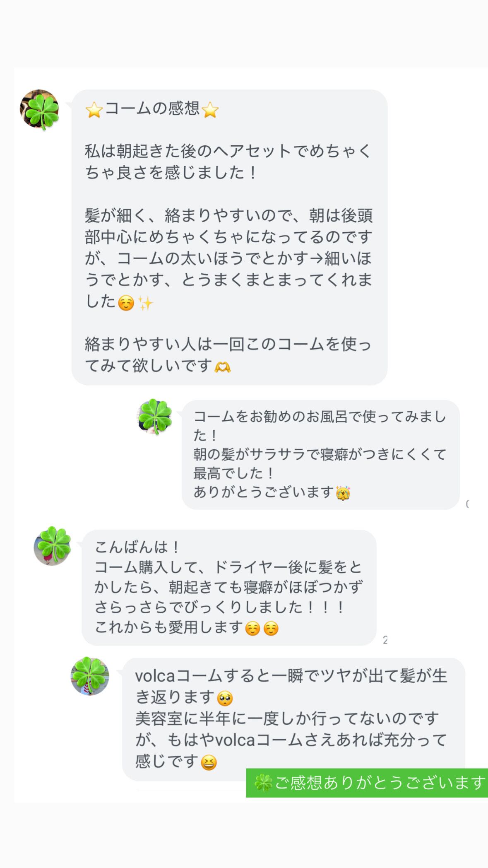The image size is (488, 868).
Task: Click the star emoji after コームの感想
Action: [x=210, y=110]
